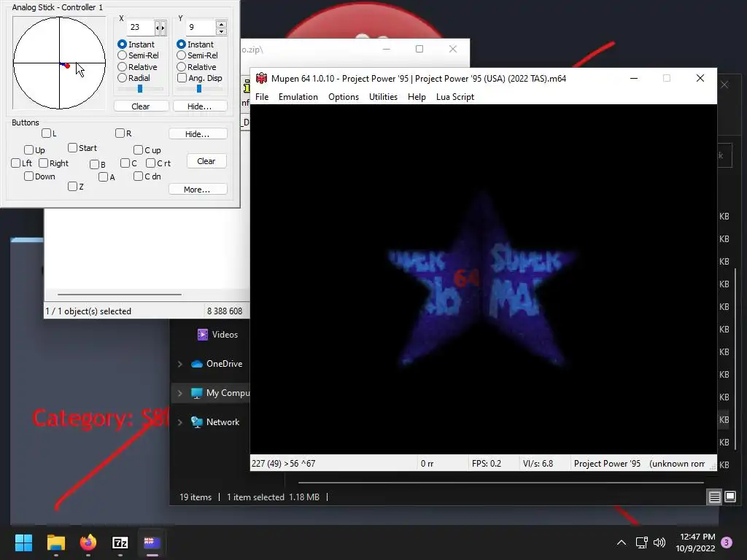Open the network tray icon
Viewport: 747px width, 560px height.
click(x=641, y=542)
